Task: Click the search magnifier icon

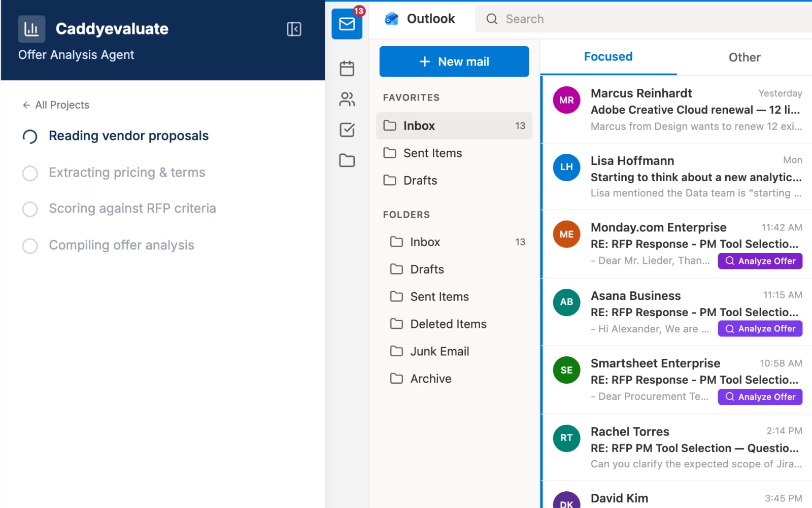Action: 492,19
